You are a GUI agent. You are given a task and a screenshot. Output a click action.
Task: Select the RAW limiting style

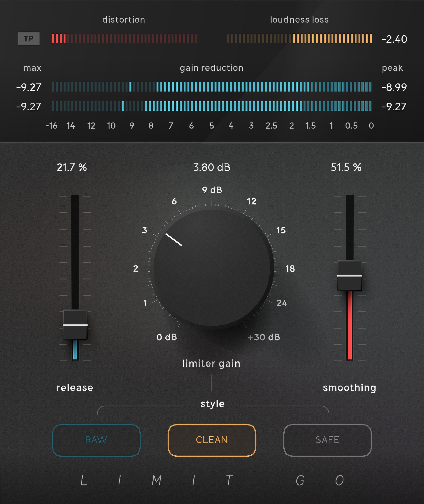(96, 440)
